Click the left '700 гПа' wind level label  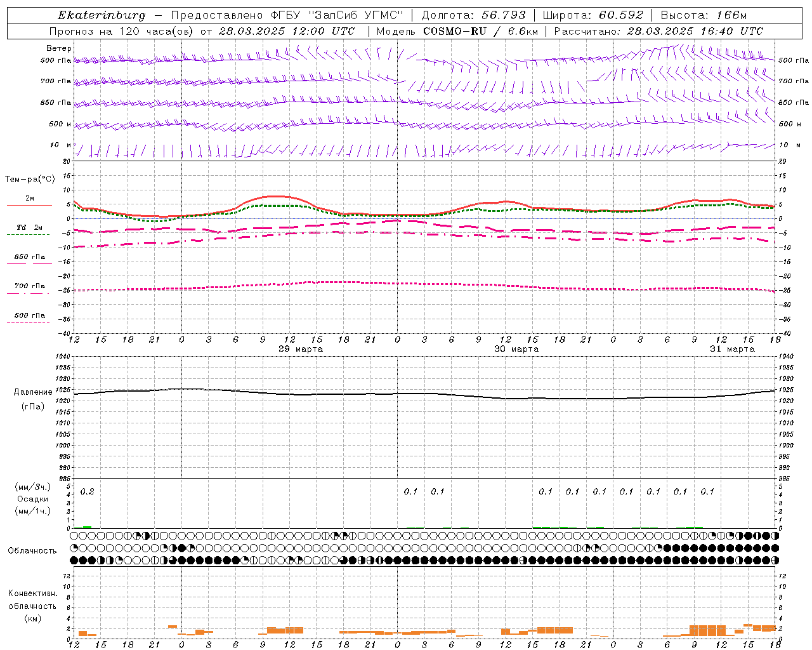pos(56,81)
